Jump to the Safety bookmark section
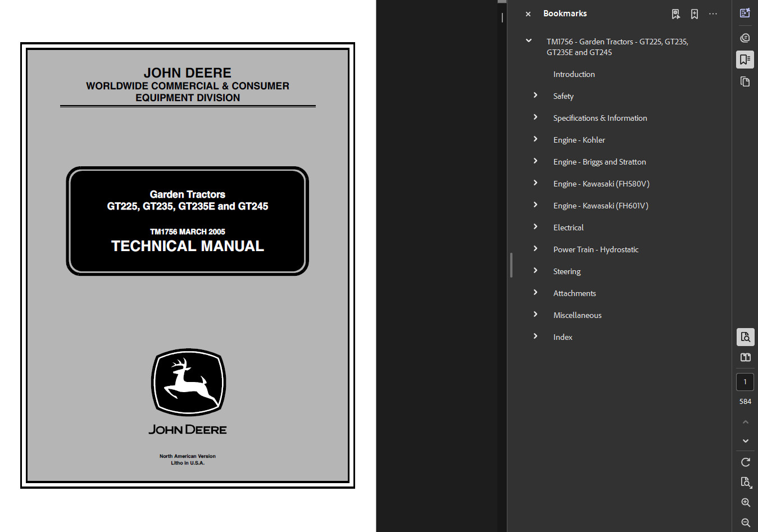The image size is (758, 532). pos(563,96)
